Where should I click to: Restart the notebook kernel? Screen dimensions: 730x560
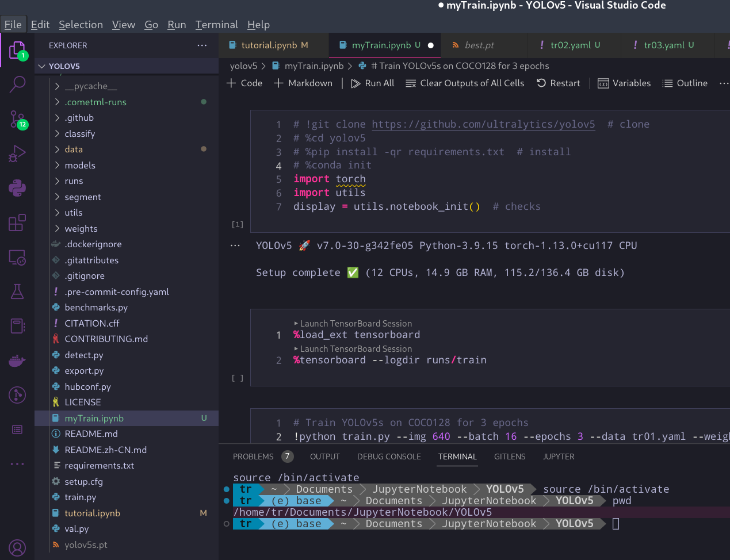(558, 83)
